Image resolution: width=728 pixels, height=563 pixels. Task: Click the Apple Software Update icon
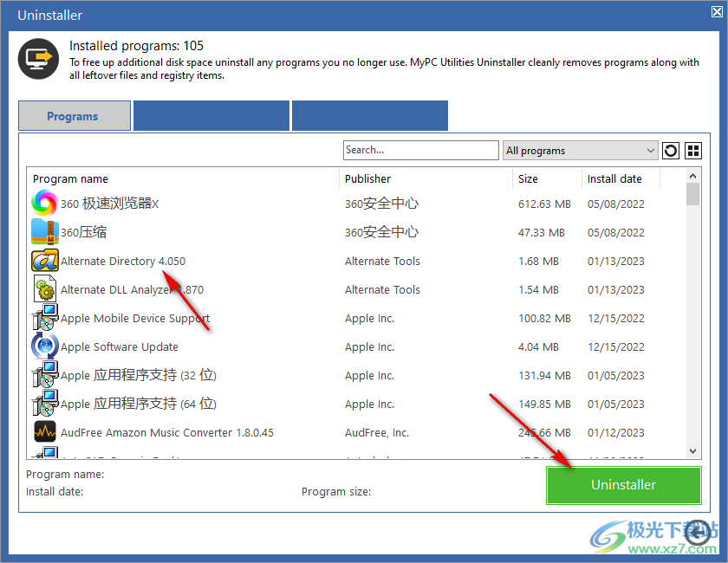[x=44, y=346]
